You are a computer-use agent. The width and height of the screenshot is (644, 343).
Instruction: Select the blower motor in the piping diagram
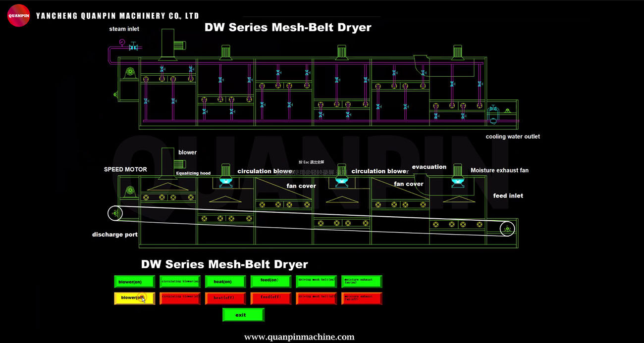click(x=180, y=46)
